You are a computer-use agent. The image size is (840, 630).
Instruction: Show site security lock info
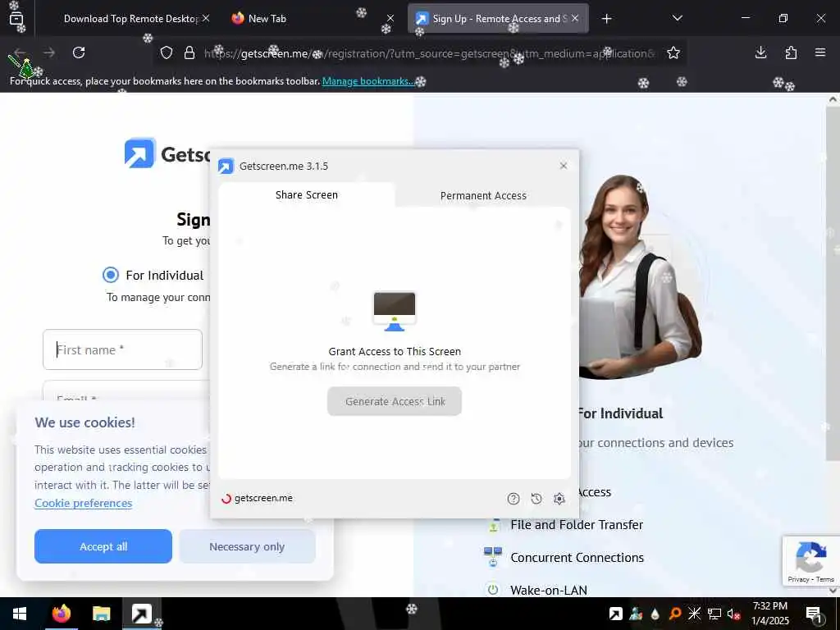click(x=189, y=52)
